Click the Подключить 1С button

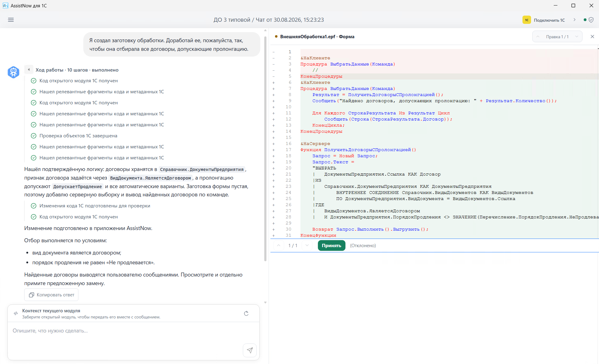pos(549,20)
